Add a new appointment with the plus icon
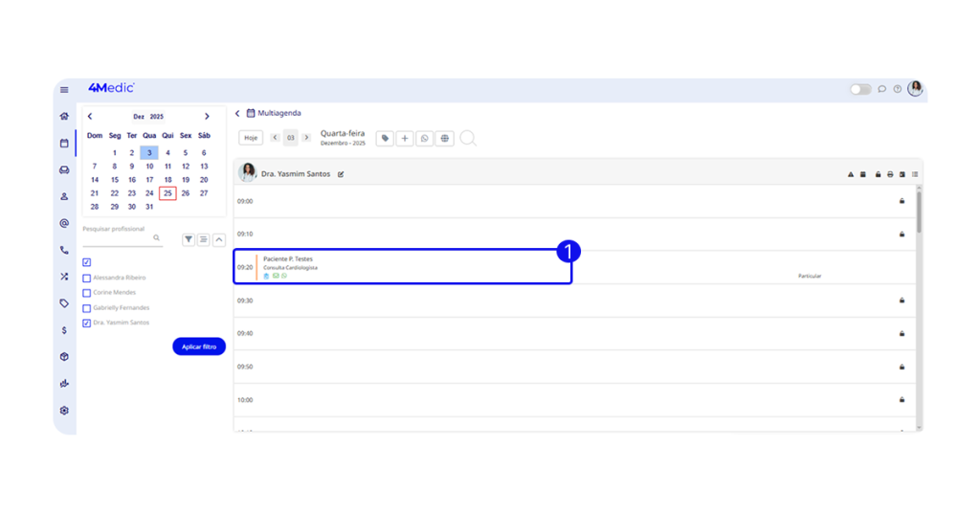 click(x=405, y=139)
